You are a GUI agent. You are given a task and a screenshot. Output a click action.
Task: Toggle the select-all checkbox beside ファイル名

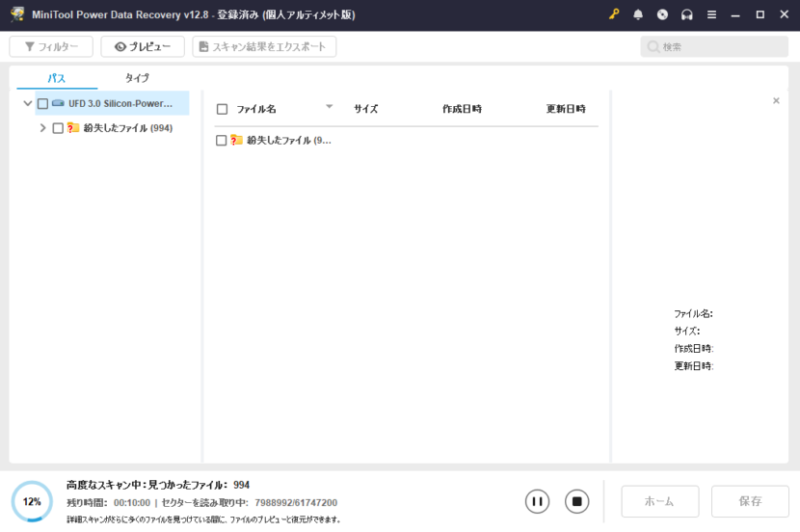[x=222, y=109]
